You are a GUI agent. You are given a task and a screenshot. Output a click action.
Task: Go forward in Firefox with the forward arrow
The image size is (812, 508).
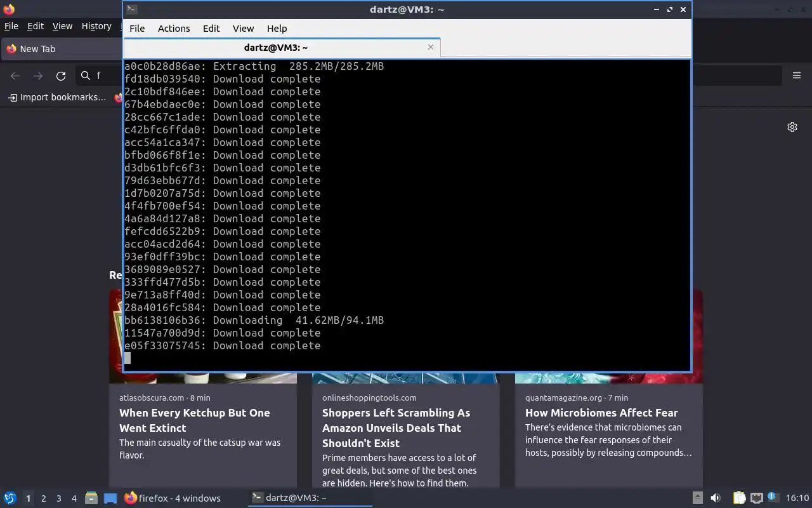point(38,76)
